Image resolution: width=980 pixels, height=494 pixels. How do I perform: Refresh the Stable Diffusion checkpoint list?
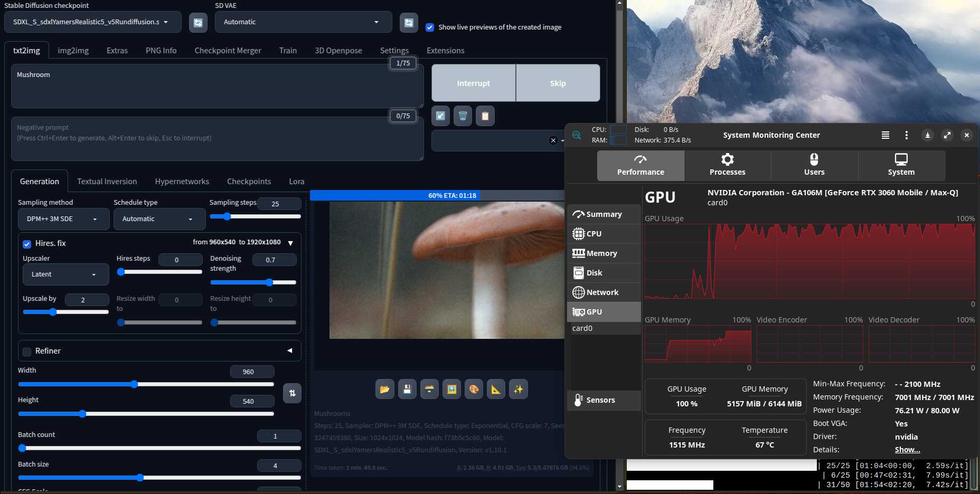click(198, 22)
